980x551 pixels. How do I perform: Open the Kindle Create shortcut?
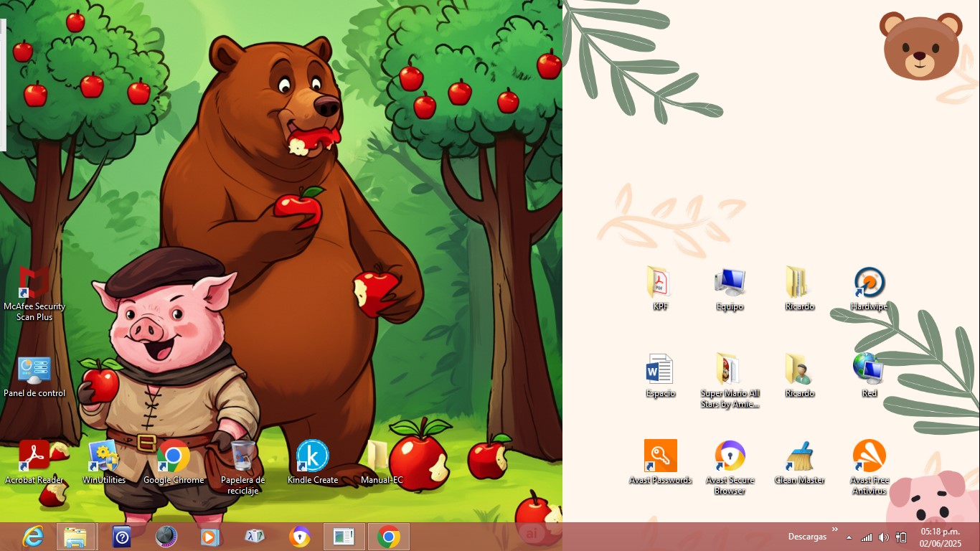coord(313,463)
